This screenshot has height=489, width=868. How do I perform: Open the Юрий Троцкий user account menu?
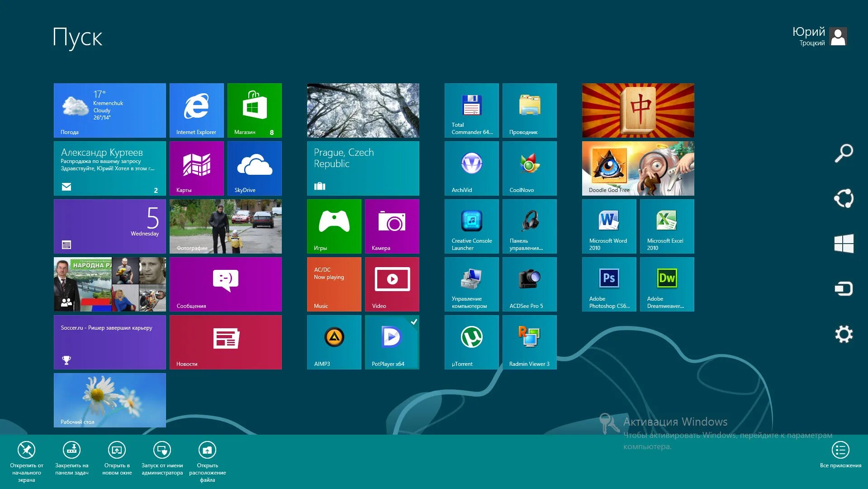coord(820,36)
